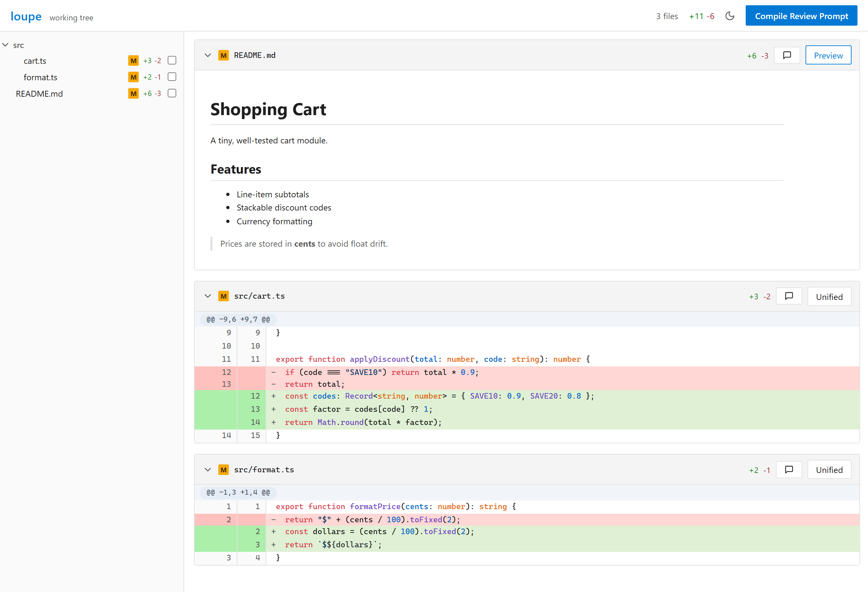868x592 pixels.
Task: Click removed line 'return "$" + (cents / 100)'
Action: [527, 520]
